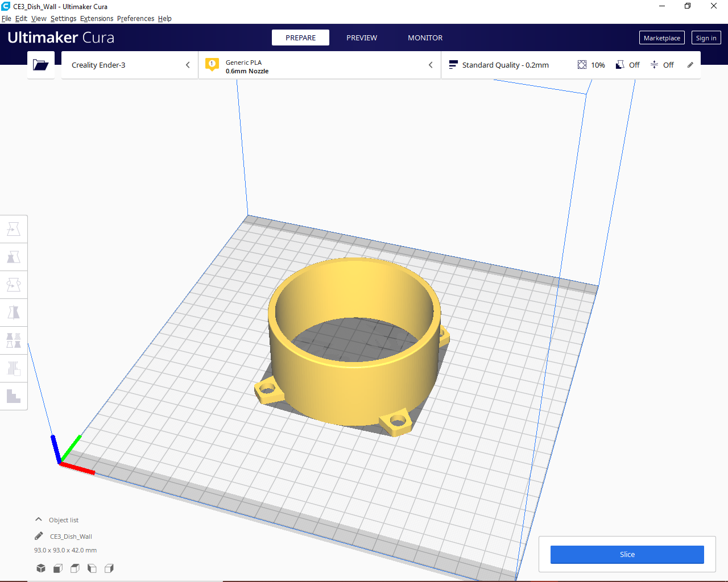Switch to the PREPARE stage tab
Screen dimensions: 728x582
pos(300,38)
